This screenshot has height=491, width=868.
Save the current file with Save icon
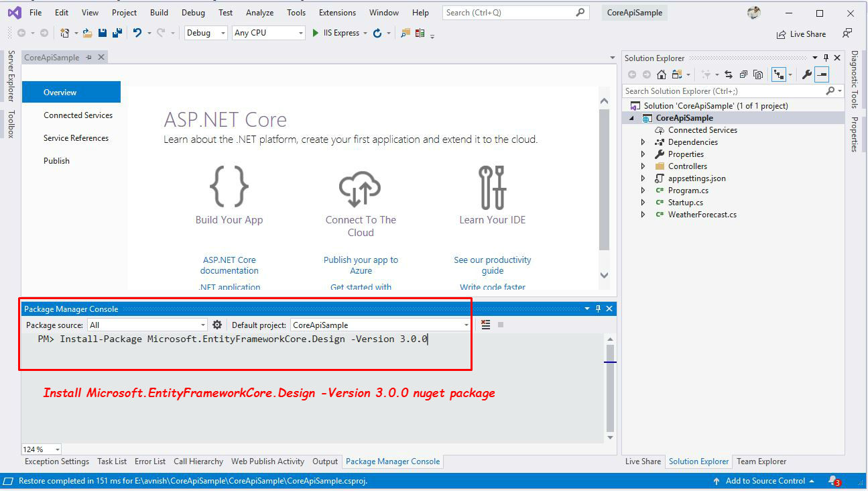pos(103,33)
